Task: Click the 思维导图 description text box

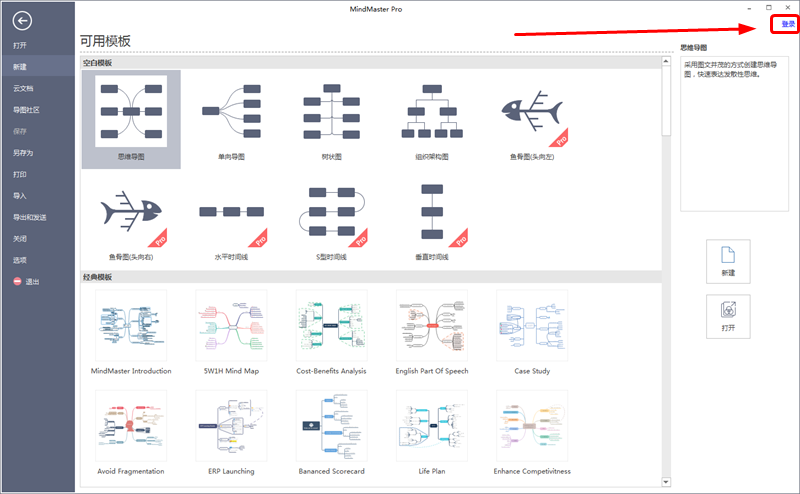Action: coord(734,134)
